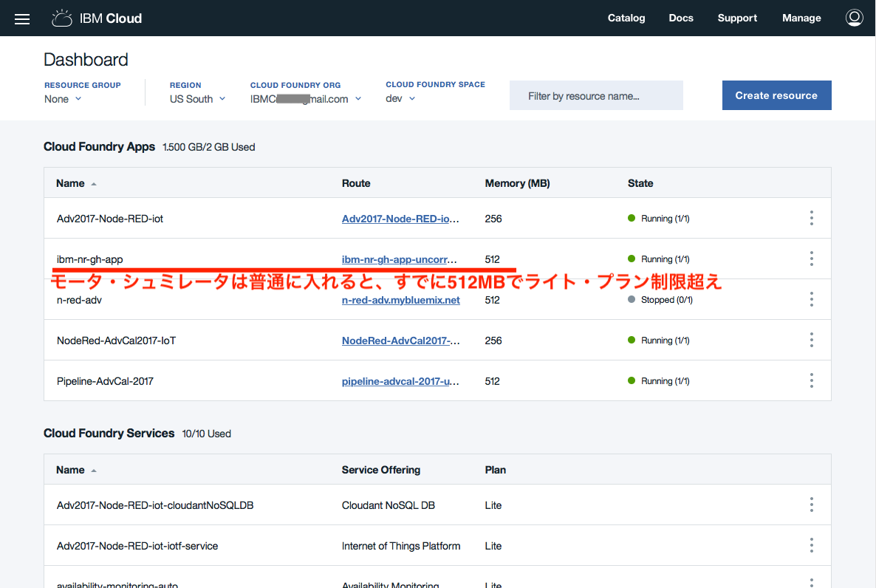The image size is (876, 588).
Task: Open the Manage menu
Action: (x=801, y=18)
